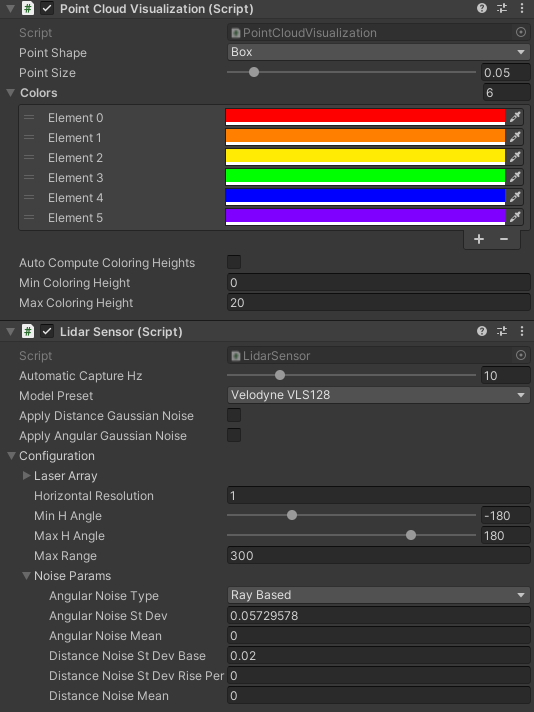Open the orange Element 1 color swatch
534x712 pixels.
pyautogui.click(x=366, y=137)
